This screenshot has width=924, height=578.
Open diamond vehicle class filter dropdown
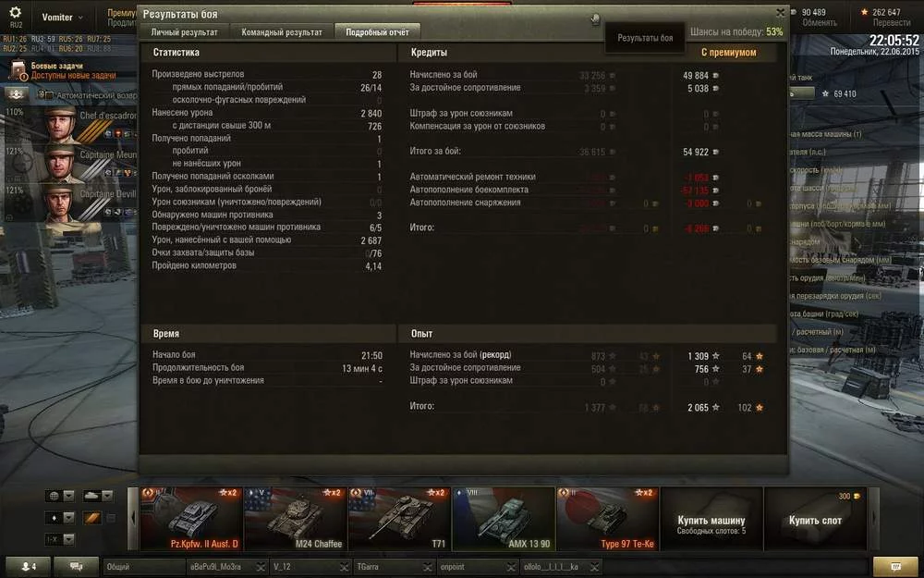[60, 518]
